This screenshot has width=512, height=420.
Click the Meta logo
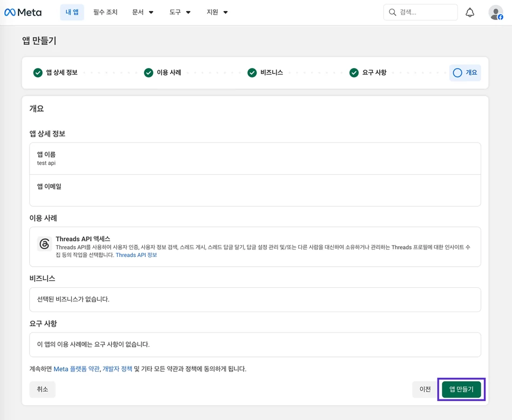click(23, 12)
